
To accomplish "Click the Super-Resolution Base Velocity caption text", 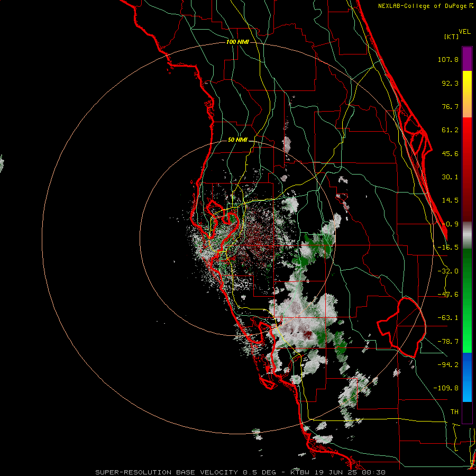I will point(241,472).
